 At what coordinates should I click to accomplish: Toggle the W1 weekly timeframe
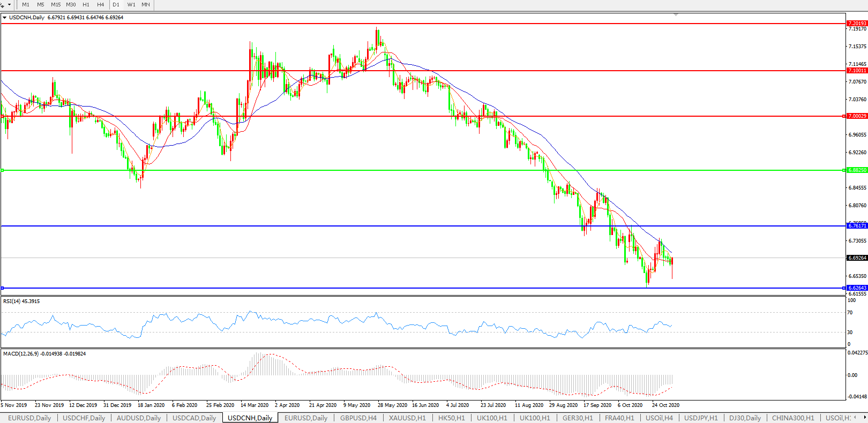tap(131, 4)
